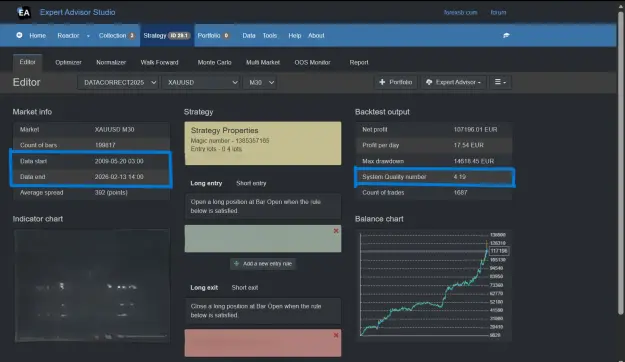Click the Net profit row

(x=433, y=130)
